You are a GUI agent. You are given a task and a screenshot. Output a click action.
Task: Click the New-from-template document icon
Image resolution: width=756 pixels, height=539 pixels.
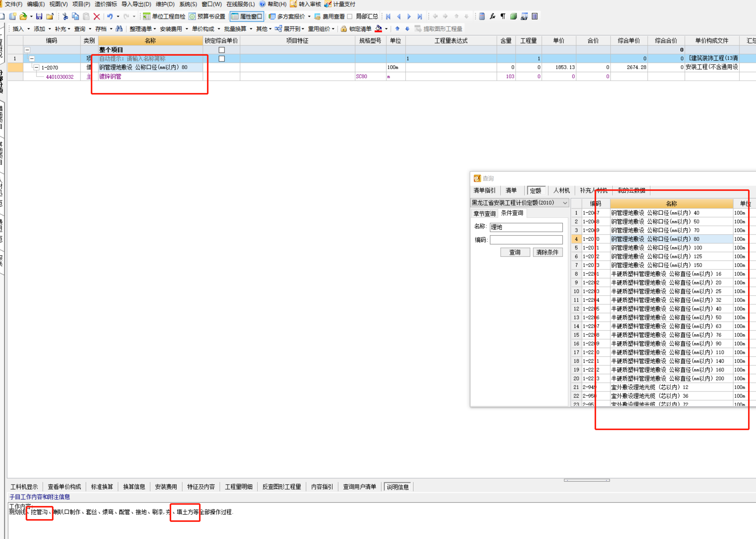click(x=13, y=16)
